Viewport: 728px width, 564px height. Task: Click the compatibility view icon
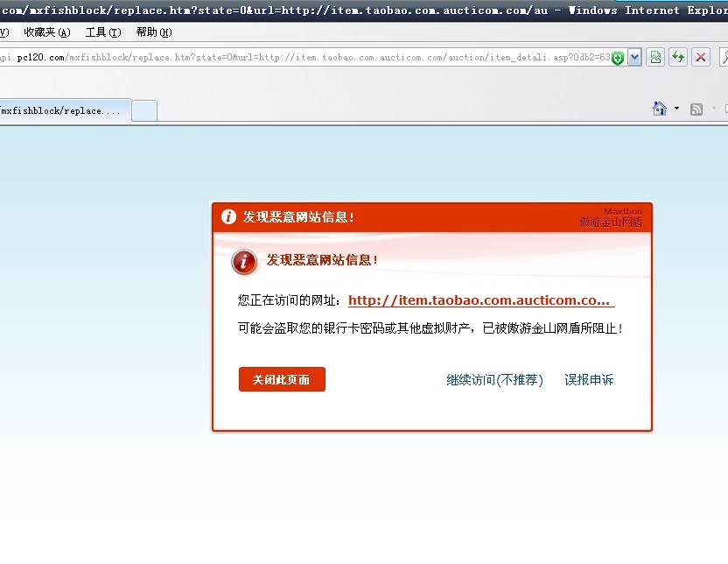click(655, 58)
